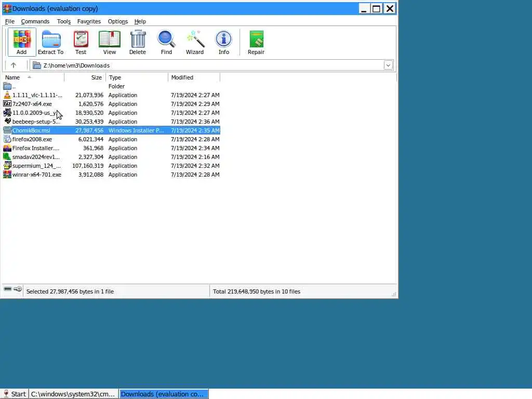The height and width of the screenshot is (399, 532).
Task: Click 'Total 219,648,950 bytes in 10 files' status
Action: 257,291
